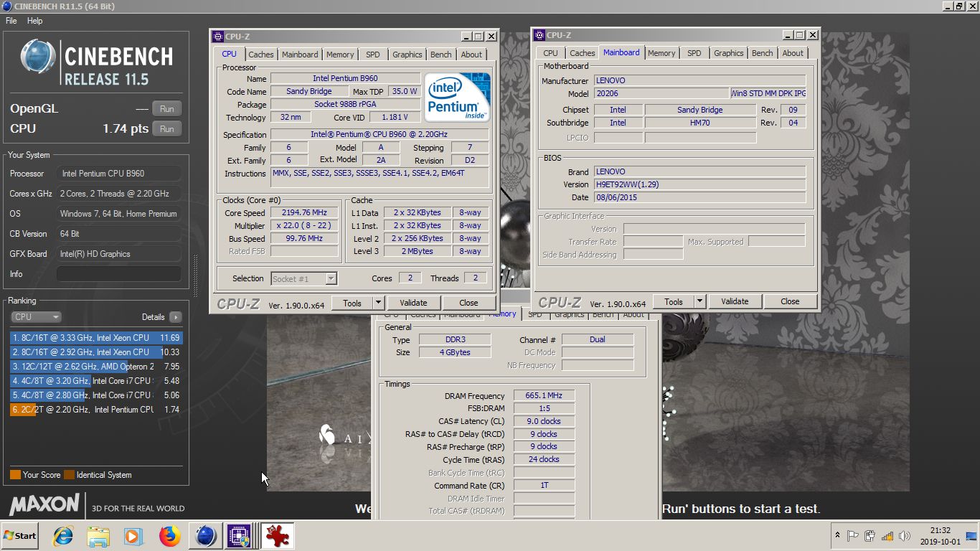Image resolution: width=980 pixels, height=551 pixels.
Task: Open SPD tab in right CPU-Z
Action: [694, 53]
